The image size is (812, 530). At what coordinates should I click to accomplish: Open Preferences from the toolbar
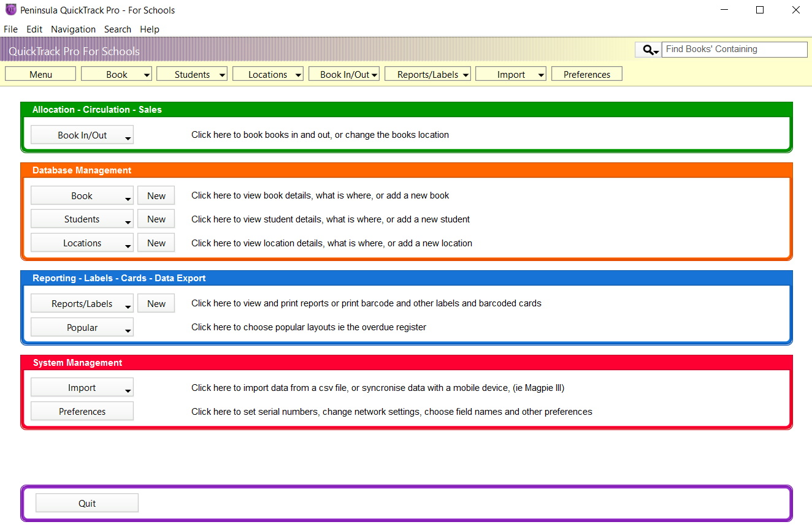587,74
